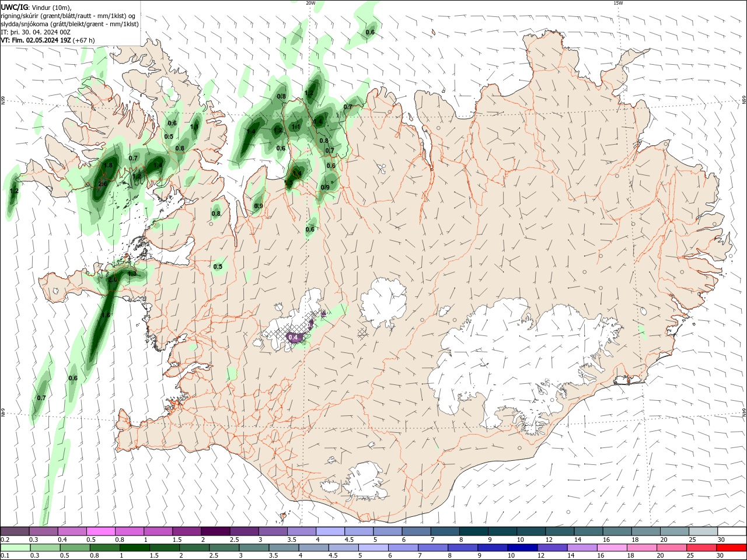747x560 pixels.
Task: Click the 'IT: þri. 30. 04. 2024 00Z' line
Action: [x=36, y=32]
